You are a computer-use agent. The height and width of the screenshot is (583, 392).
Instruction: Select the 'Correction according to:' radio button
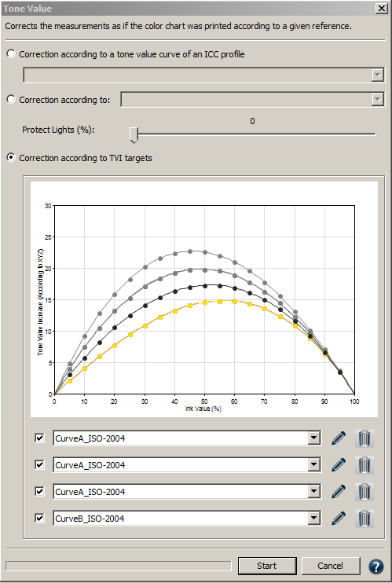click(x=11, y=100)
